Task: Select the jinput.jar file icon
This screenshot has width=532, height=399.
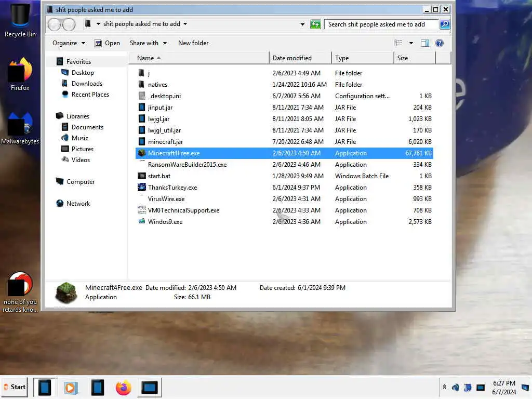Action: [x=142, y=107]
